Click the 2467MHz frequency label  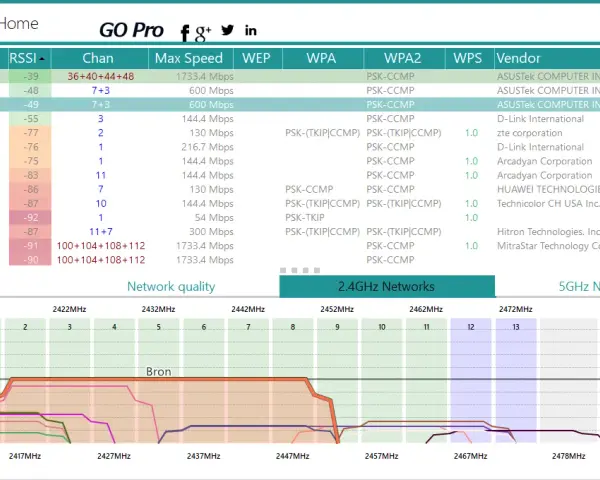click(x=470, y=456)
